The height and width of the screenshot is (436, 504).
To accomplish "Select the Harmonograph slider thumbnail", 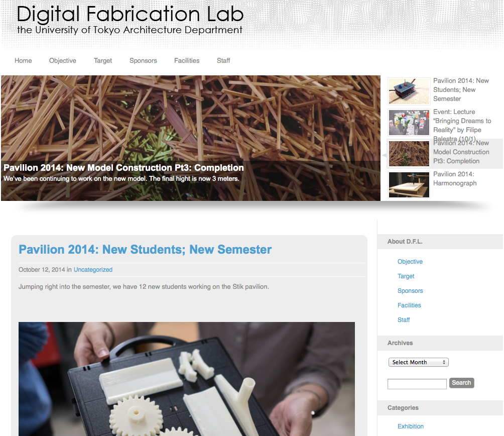I will point(409,184).
